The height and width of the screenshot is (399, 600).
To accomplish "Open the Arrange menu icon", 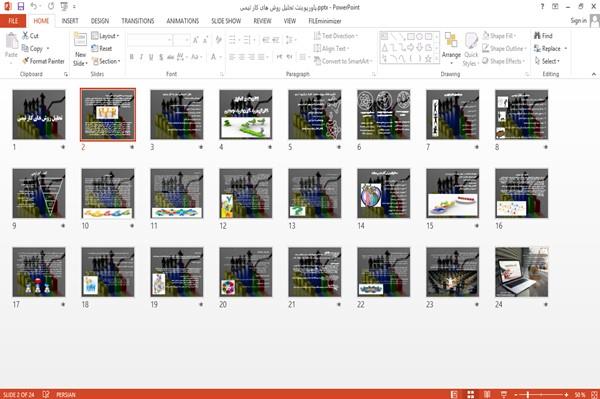I will tap(451, 41).
